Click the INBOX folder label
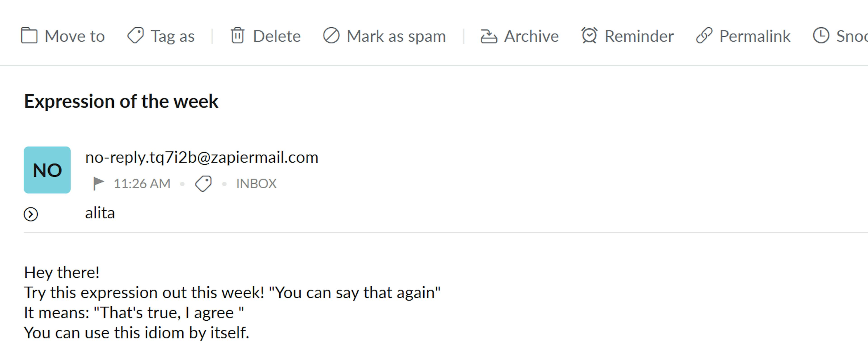This screenshot has height=360, width=868. (256, 184)
